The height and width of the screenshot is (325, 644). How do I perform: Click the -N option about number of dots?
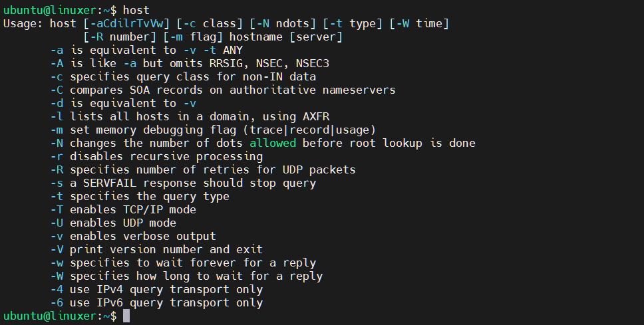57,143
